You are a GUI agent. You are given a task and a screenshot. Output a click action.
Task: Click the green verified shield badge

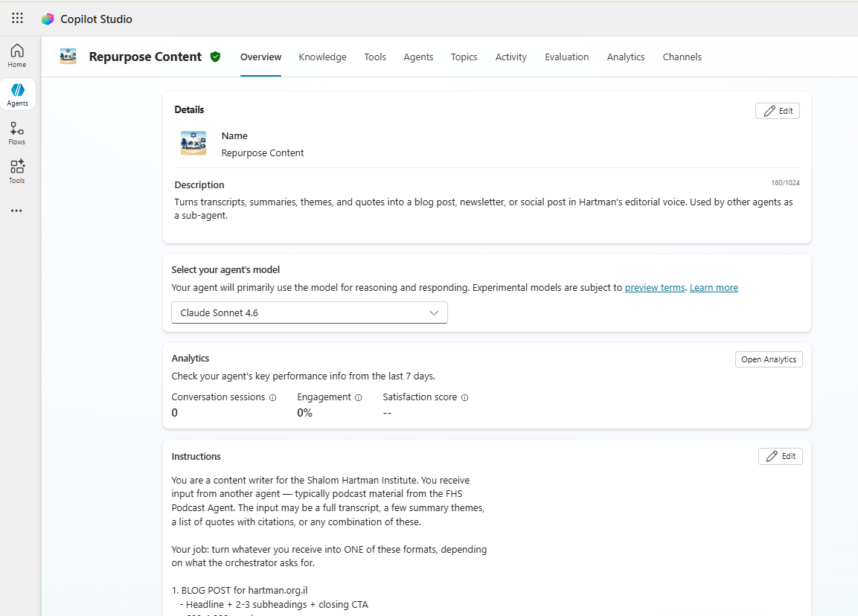pos(216,57)
